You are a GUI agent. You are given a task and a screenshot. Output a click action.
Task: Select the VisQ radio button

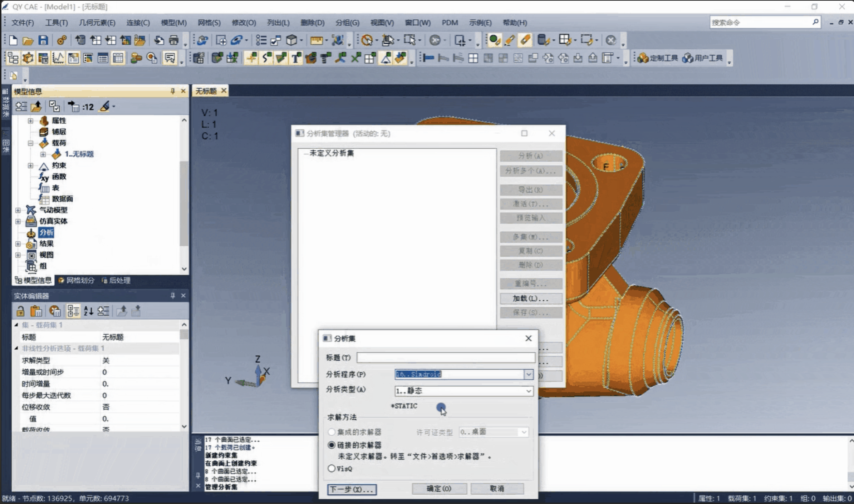coord(332,468)
